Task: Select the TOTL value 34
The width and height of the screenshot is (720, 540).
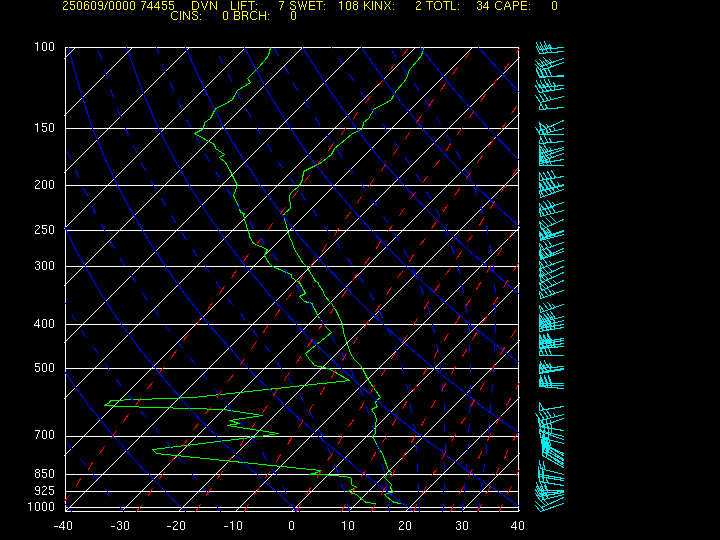Action: click(483, 6)
